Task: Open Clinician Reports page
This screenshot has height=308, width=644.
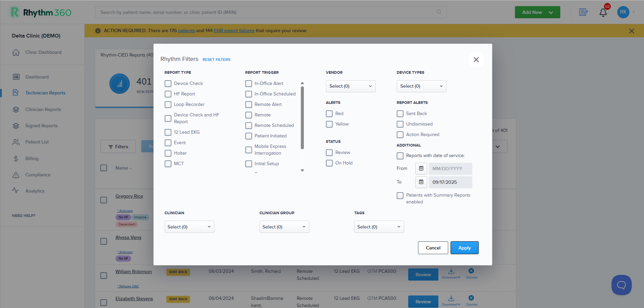Action: coord(43,109)
